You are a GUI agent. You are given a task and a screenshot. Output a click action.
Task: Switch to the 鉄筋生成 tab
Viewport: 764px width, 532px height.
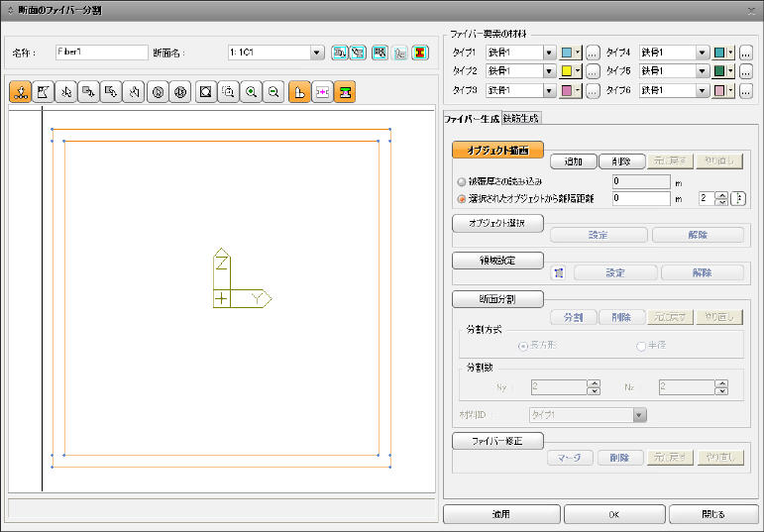click(521, 118)
